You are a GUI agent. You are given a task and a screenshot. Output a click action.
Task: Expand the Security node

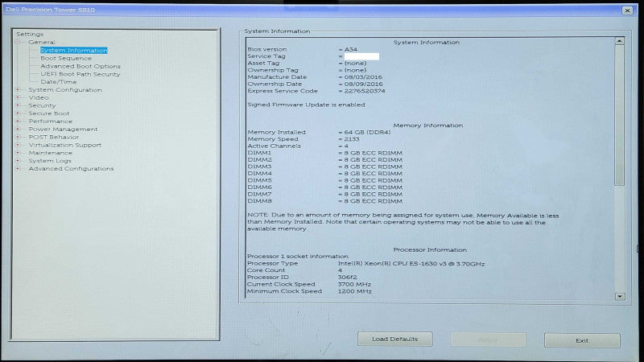[x=18, y=105]
